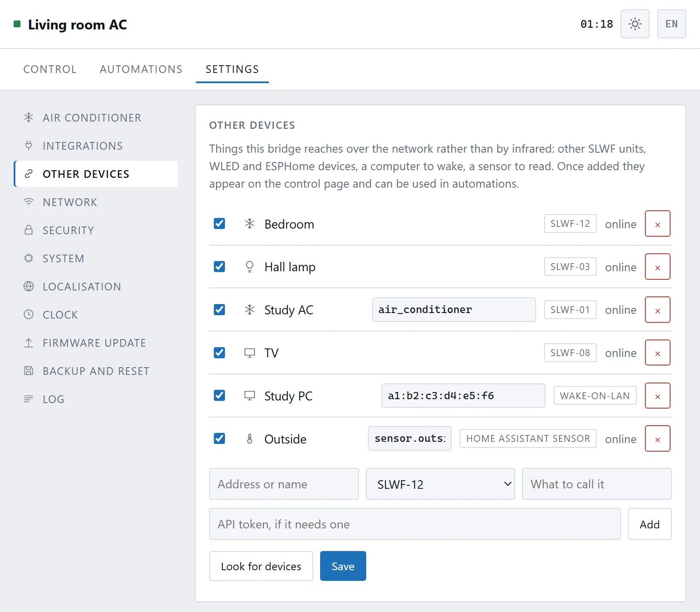Screen dimensions: 700x612
Task: Click the HOME ASSISTANT SENSOR tag
Action: pos(528,438)
